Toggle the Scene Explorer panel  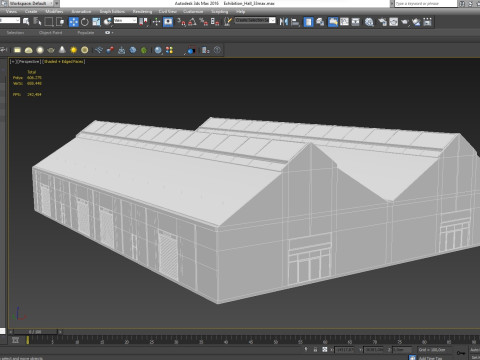pyautogui.click(x=309, y=22)
